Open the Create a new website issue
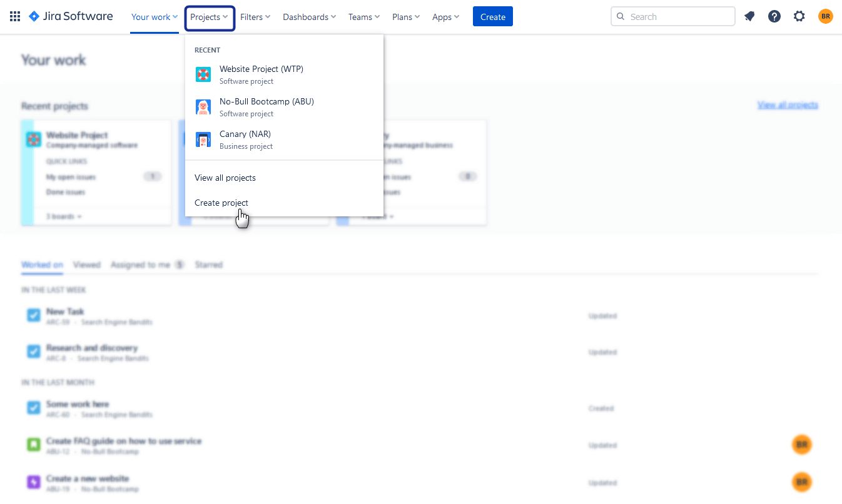 point(87,478)
